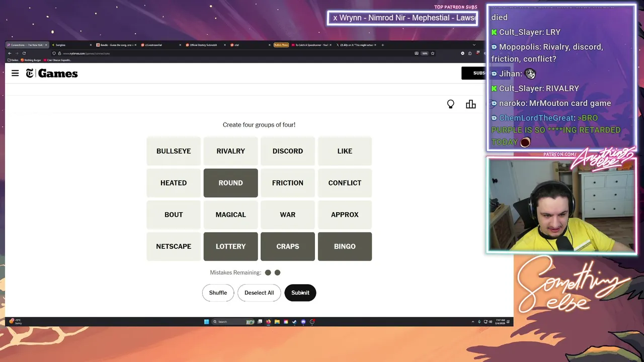Select the APPROX tile
644x362 pixels.
click(x=345, y=215)
